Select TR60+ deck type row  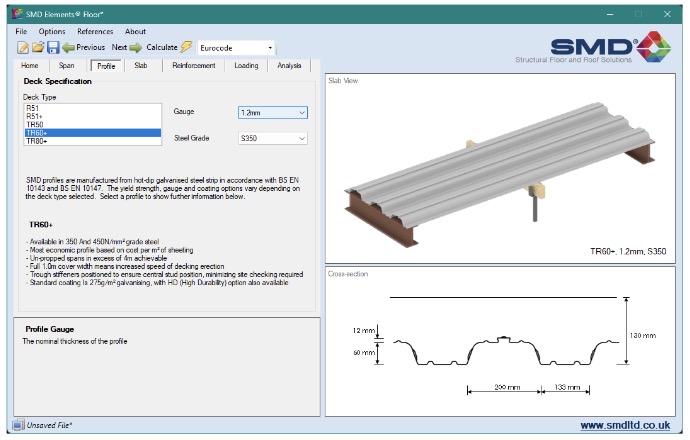click(x=92, y=133)
